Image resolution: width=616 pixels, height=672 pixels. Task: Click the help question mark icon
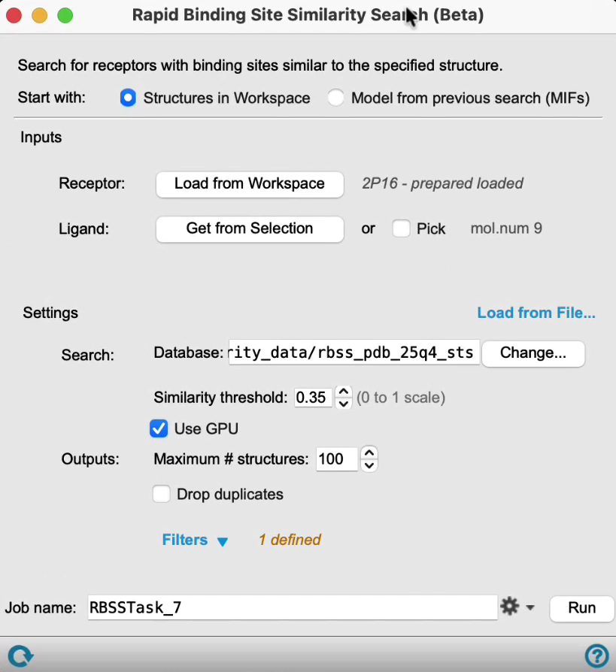[596, 655]
